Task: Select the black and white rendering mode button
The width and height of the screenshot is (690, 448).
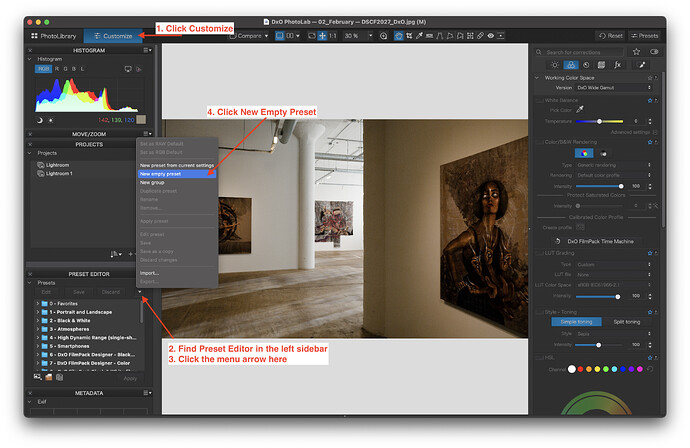Action: pos(603,153)
